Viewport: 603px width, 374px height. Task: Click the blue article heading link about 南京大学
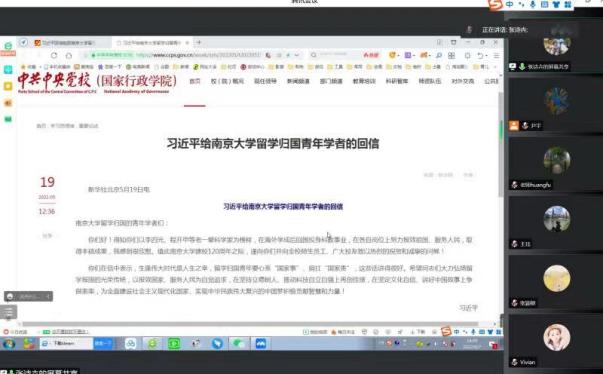283,206
